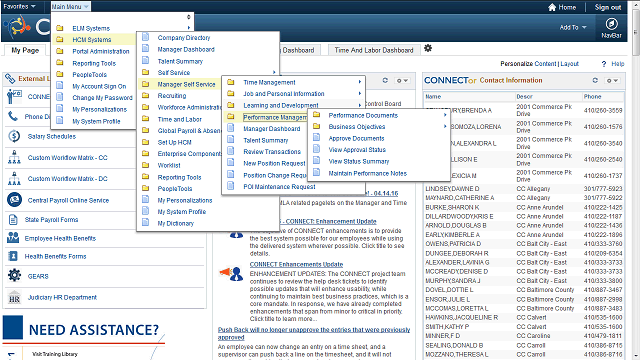
Task: Open CONNECT Enhancements Update link
Action: [x=296, y=264]
